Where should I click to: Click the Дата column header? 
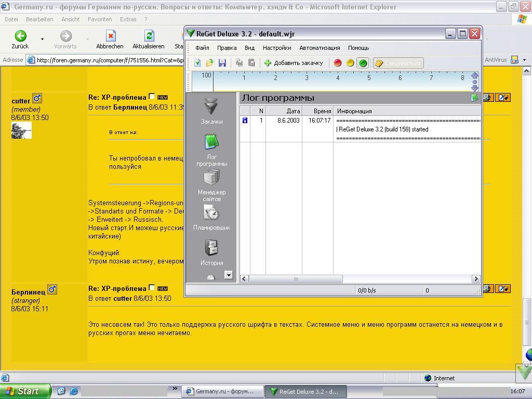coord(284,111)
